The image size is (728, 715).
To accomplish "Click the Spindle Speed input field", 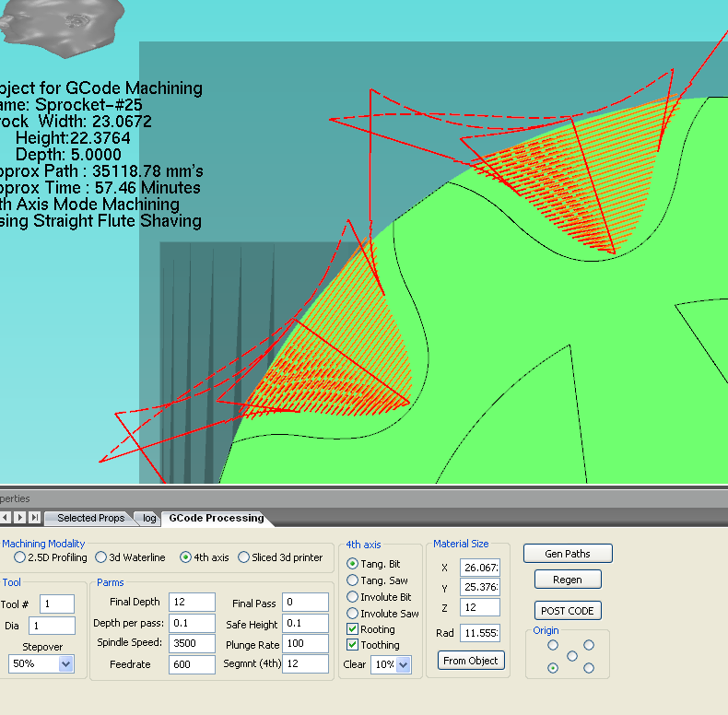I will 193,643.
